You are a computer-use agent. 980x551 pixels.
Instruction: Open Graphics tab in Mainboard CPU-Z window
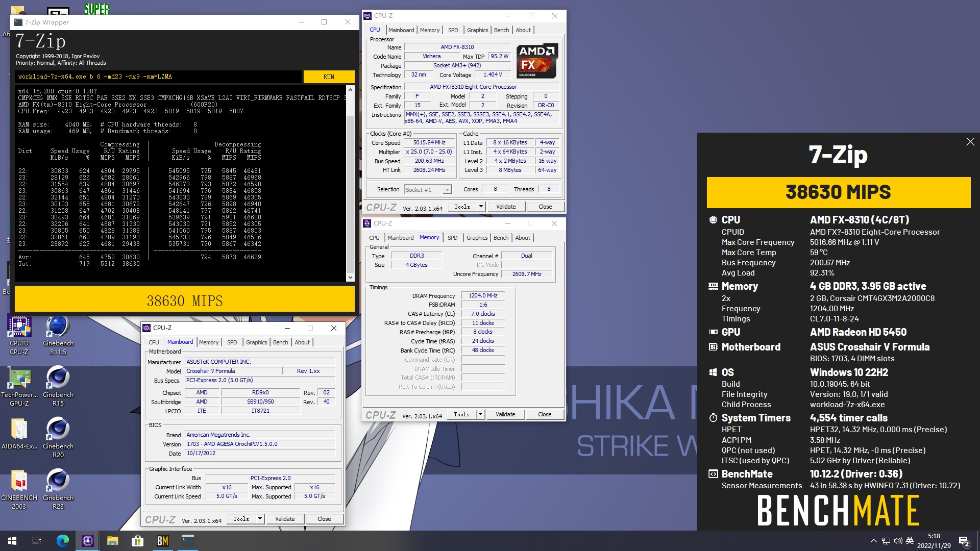pos(256,342)
